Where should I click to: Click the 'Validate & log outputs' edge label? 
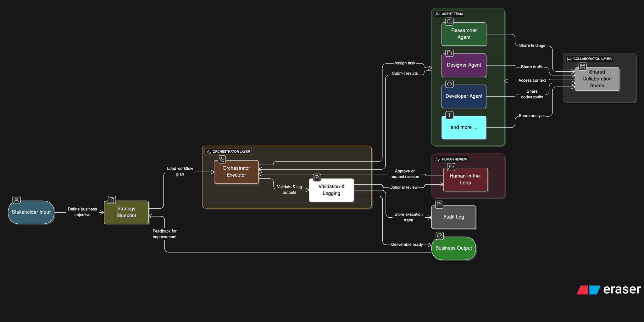(289, 189)
